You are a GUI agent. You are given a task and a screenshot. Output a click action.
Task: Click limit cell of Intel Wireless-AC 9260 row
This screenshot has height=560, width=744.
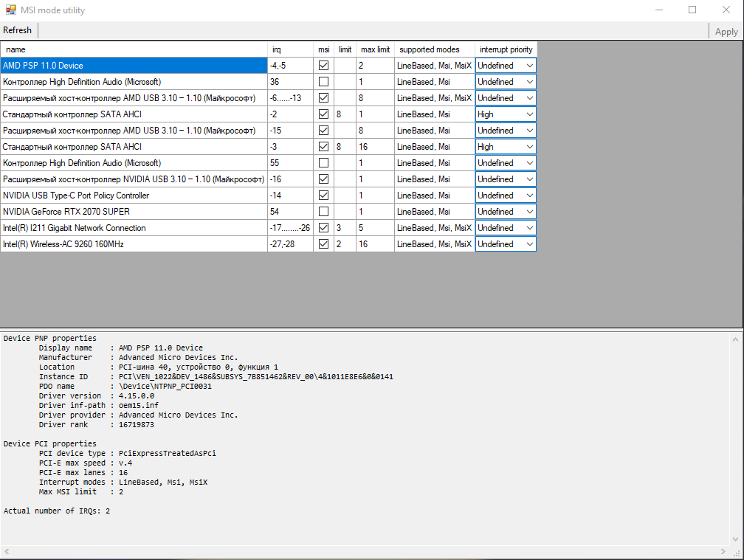click(x=345, y=244)
